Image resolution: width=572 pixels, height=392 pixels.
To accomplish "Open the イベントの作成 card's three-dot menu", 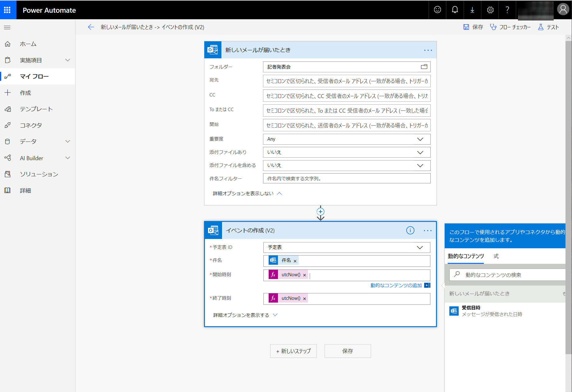I will click(x=428, y=231).
